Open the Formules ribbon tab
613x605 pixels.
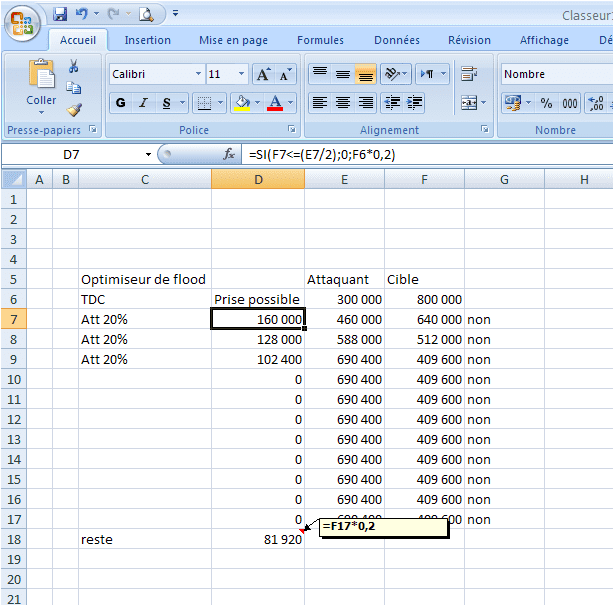(x=320, y=40)
